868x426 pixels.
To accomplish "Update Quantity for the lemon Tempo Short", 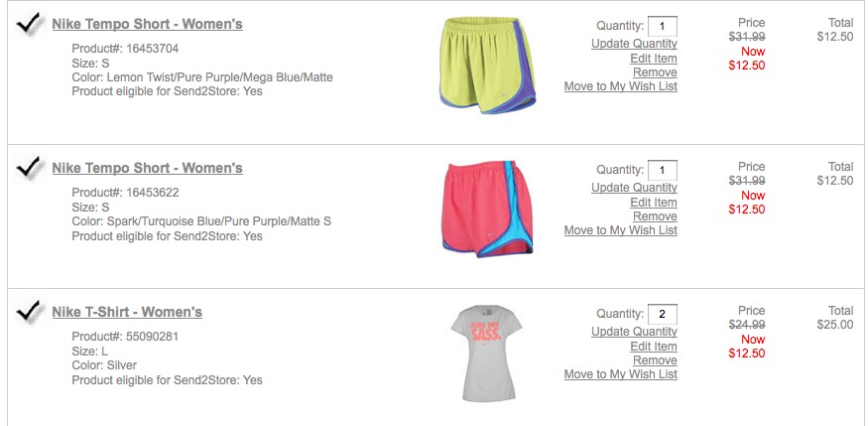I will click(x=635, y=44).
